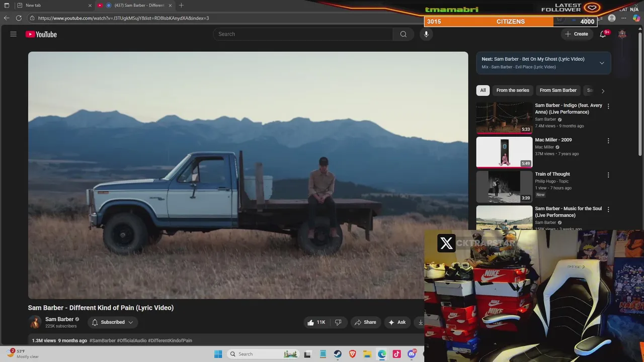
Task: Open File Explorer from the taskbar
Action: click(x=367, y=354)
